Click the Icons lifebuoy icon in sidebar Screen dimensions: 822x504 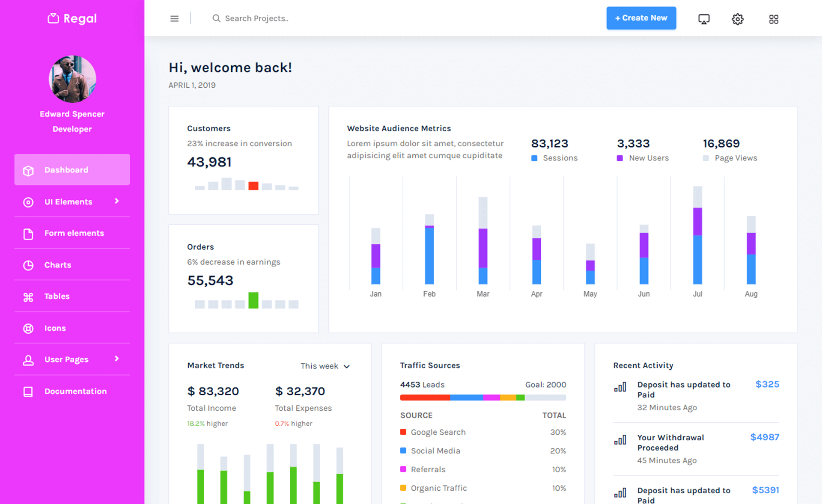(x=28, y=328)
